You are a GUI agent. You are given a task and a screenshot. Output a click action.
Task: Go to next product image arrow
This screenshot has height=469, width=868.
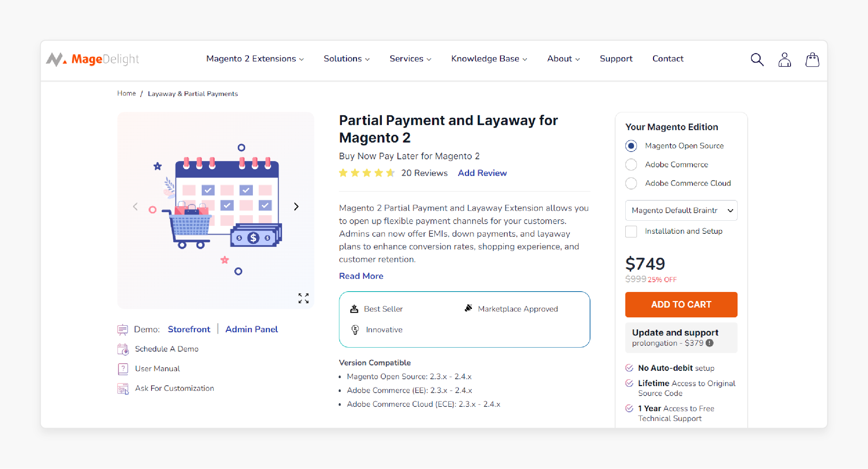pos(296,207)
